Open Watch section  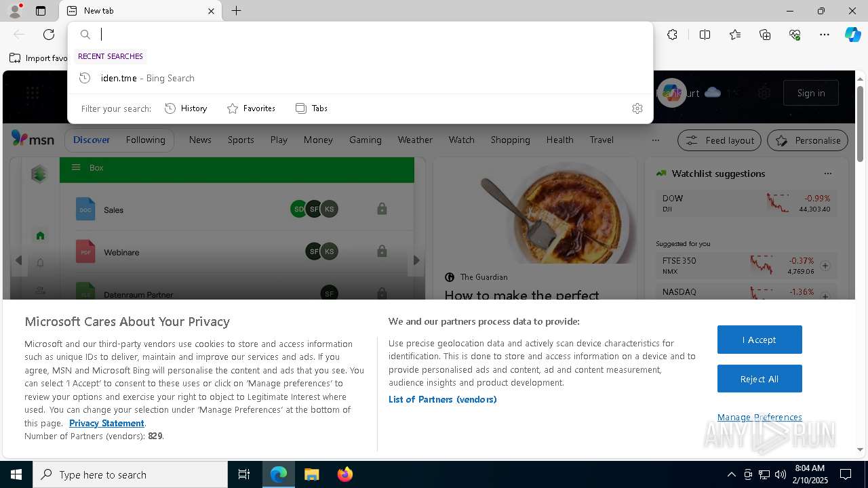[x=461, y=140]
